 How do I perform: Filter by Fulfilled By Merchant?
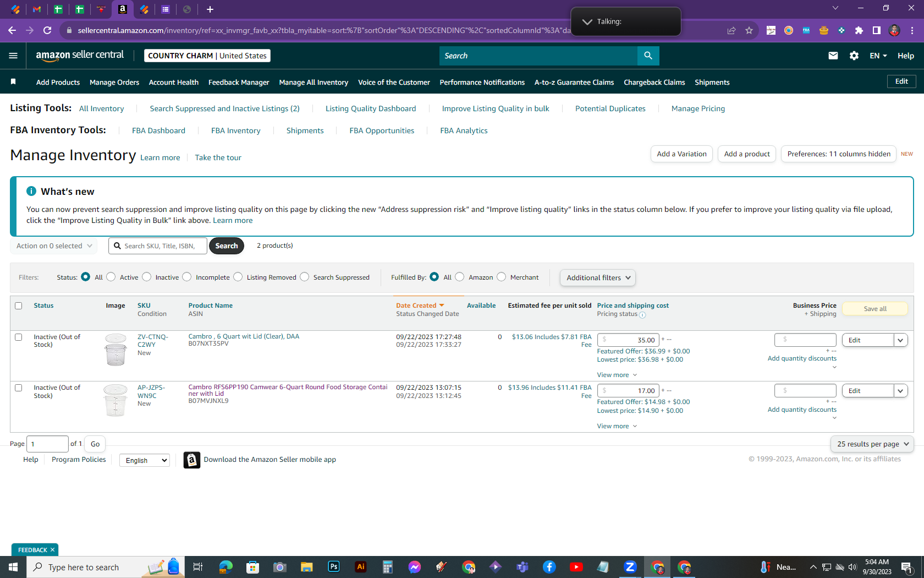pyautogui.click(x=502, y=277)
